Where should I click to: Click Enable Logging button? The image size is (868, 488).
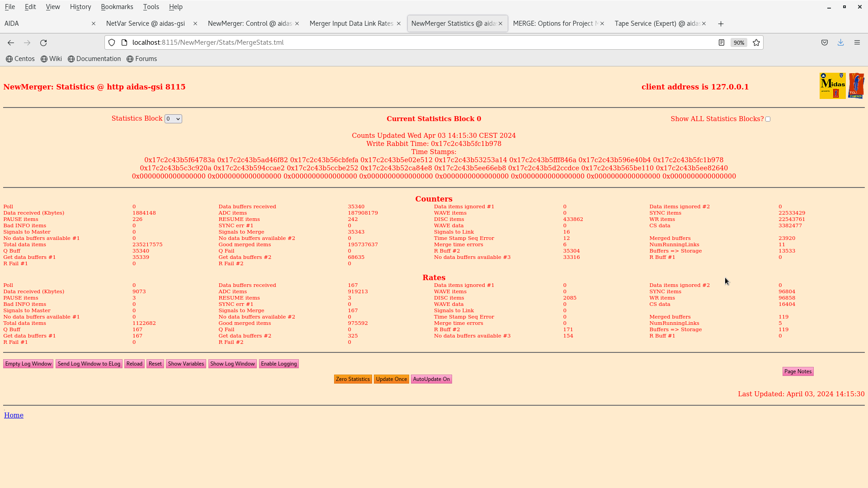click(278, 364)
